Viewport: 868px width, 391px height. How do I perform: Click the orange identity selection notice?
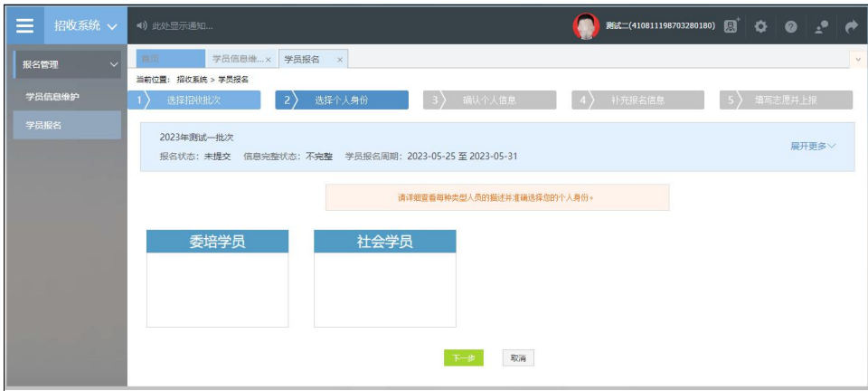497,197
